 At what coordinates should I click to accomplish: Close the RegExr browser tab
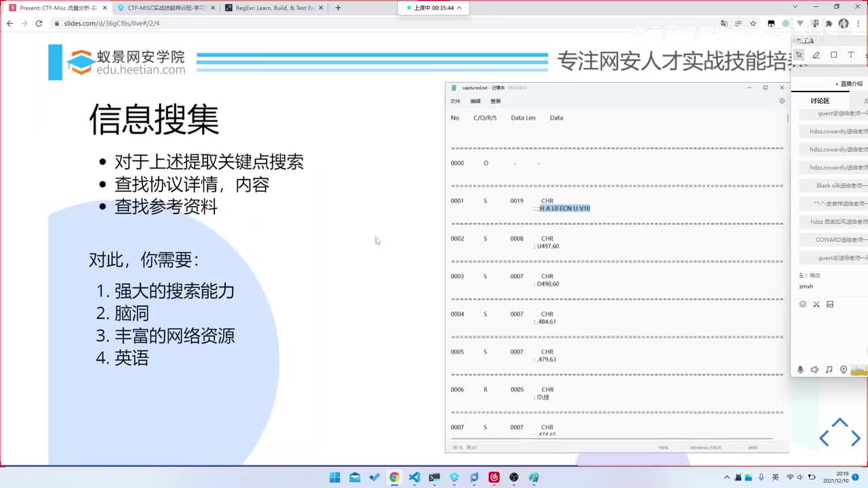[x=321, y=7]
